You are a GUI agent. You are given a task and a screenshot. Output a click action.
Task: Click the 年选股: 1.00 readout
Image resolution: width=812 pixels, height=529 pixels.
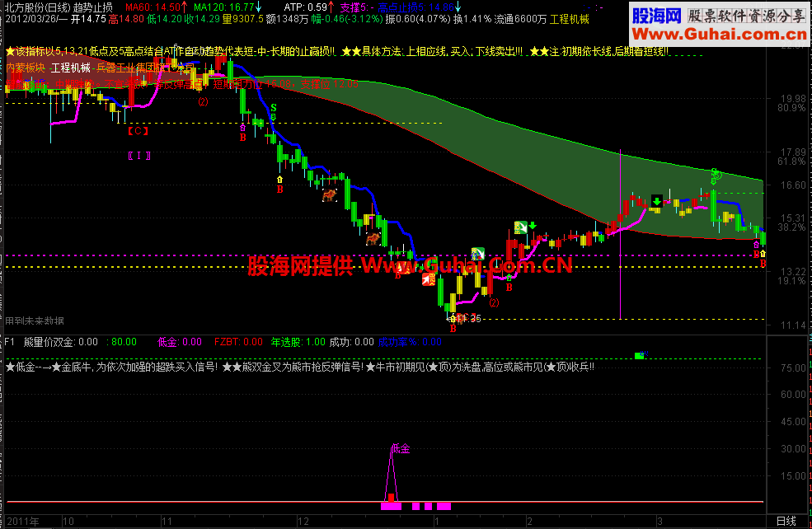point(298,342)
